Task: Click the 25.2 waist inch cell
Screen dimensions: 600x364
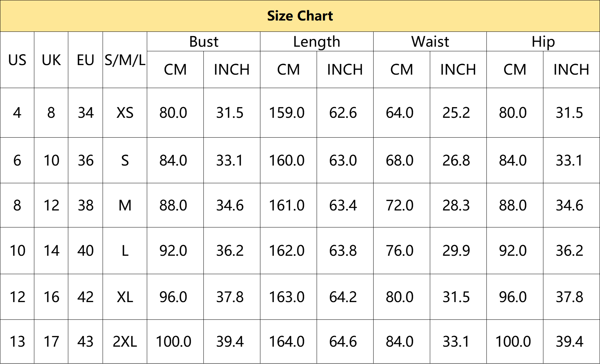Action: coord(458,113)
